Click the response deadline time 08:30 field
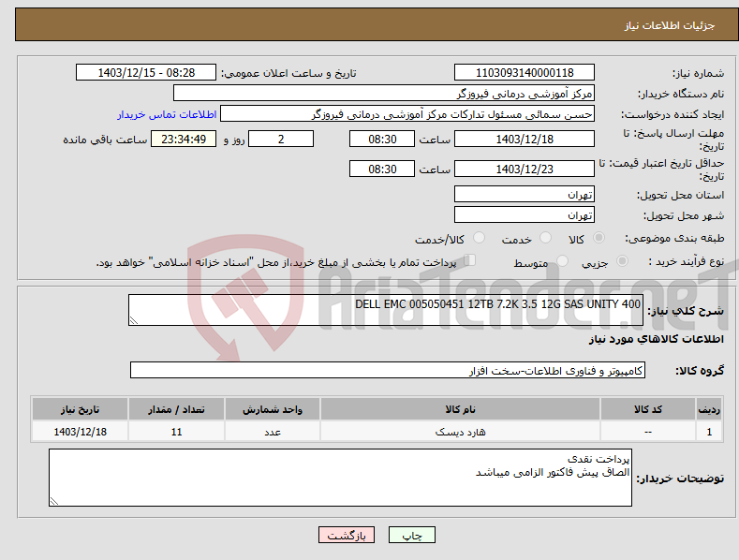 382,139
